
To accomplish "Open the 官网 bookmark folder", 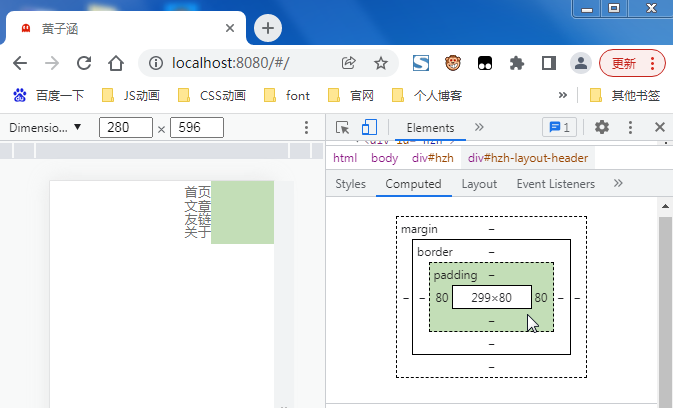I will 351,95.
